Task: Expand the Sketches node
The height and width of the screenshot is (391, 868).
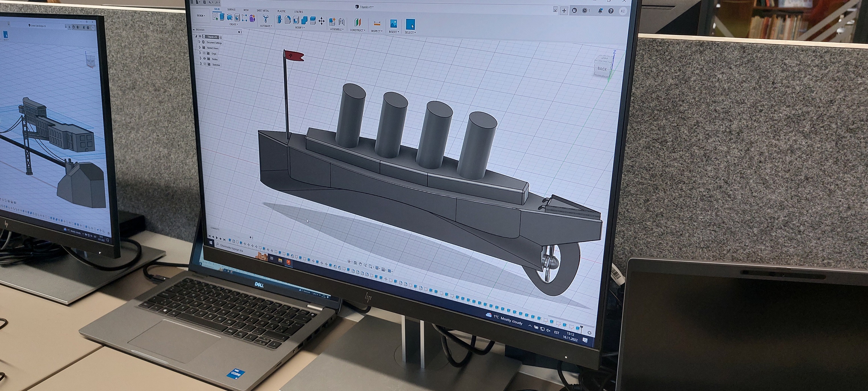Action: (201, 64)
